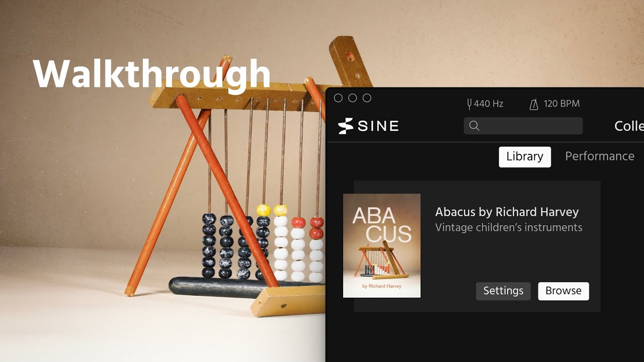Focus the search input field
Viewport: 644px width, 362px height.
(x=523, y=126)
